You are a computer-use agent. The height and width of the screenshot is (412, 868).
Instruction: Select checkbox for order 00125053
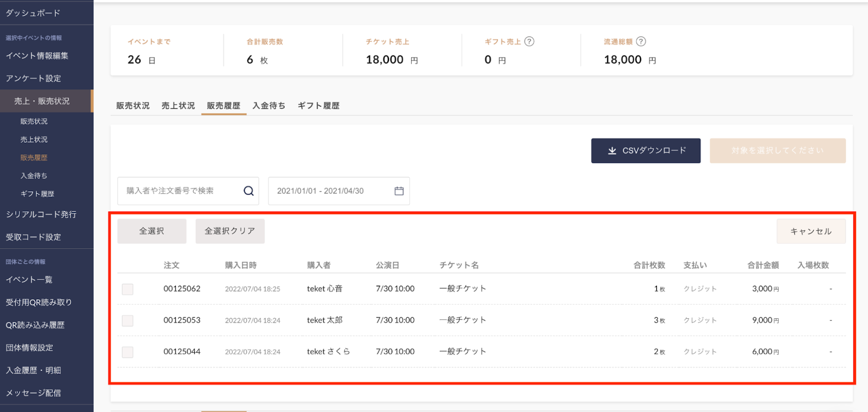coord(127,321)
